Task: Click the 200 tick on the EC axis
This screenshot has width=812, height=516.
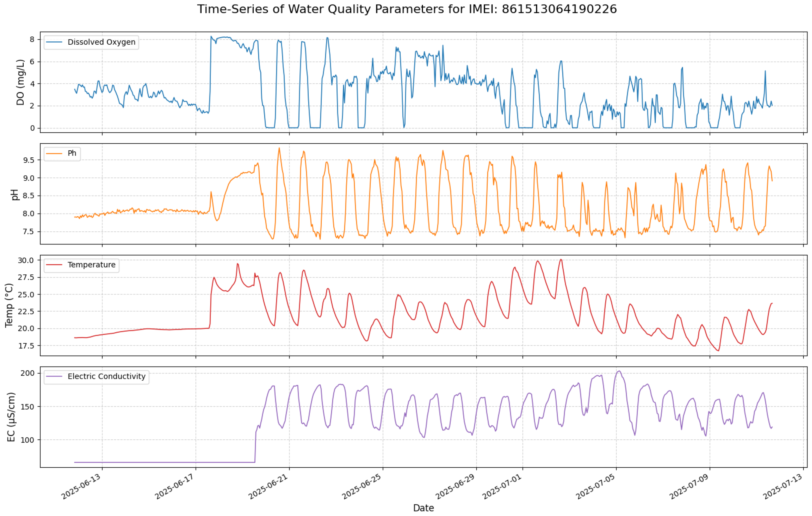Action: click(28, 373)
